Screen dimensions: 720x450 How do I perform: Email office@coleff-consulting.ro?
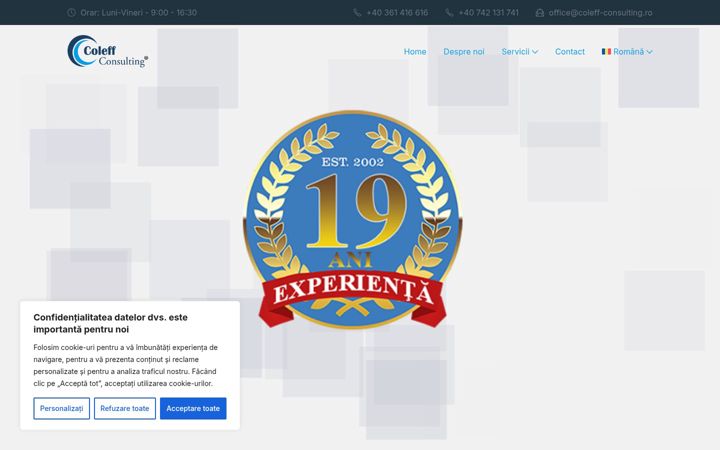pyautogui.click(x=600, y=12)
